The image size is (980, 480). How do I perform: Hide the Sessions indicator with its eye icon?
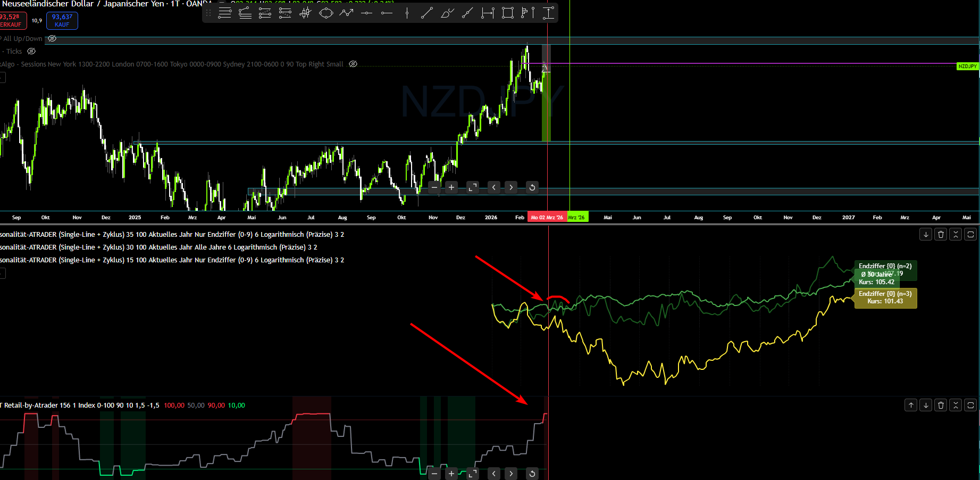(x=353, y=64)
